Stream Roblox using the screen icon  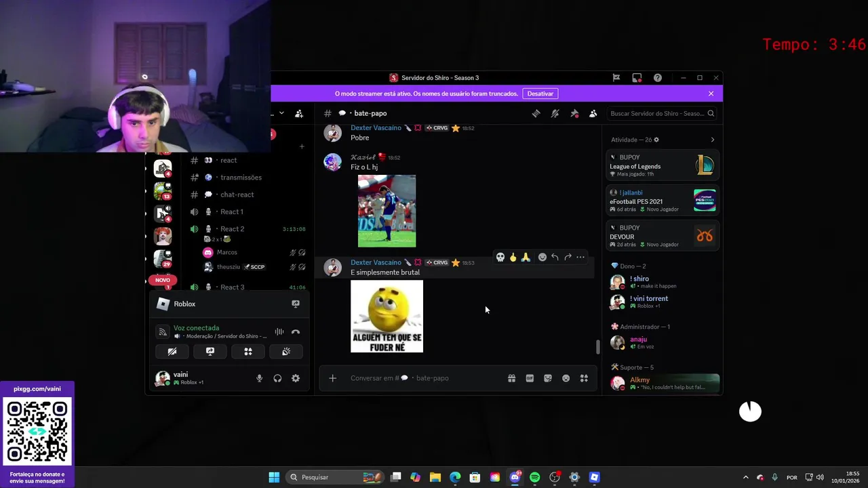pos(296,304)
